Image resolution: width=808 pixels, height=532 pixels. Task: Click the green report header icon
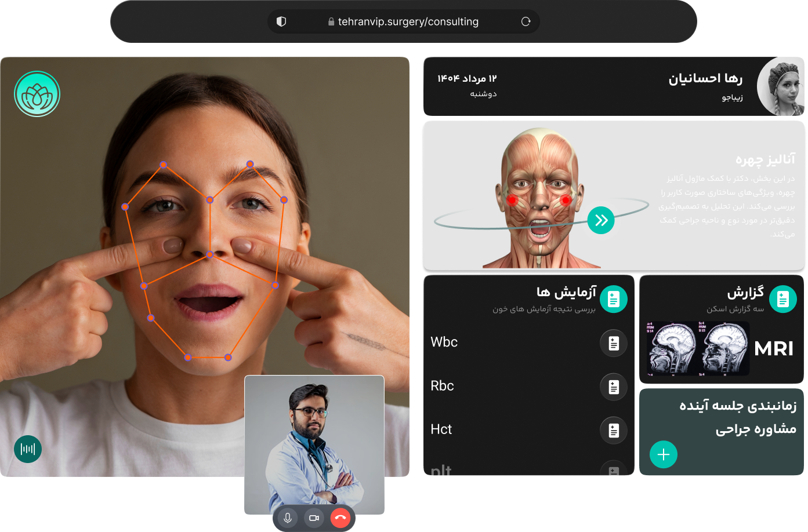click(782, 299)
